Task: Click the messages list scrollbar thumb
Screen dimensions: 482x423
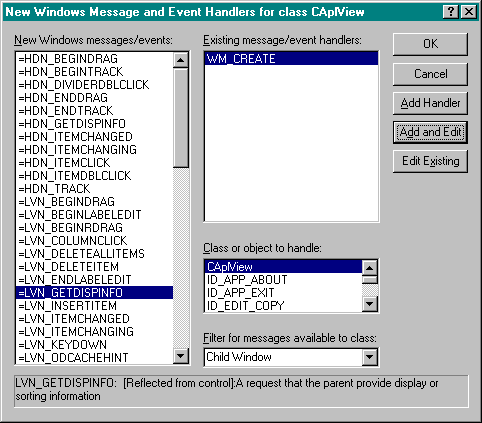Action: pos(181,118)
